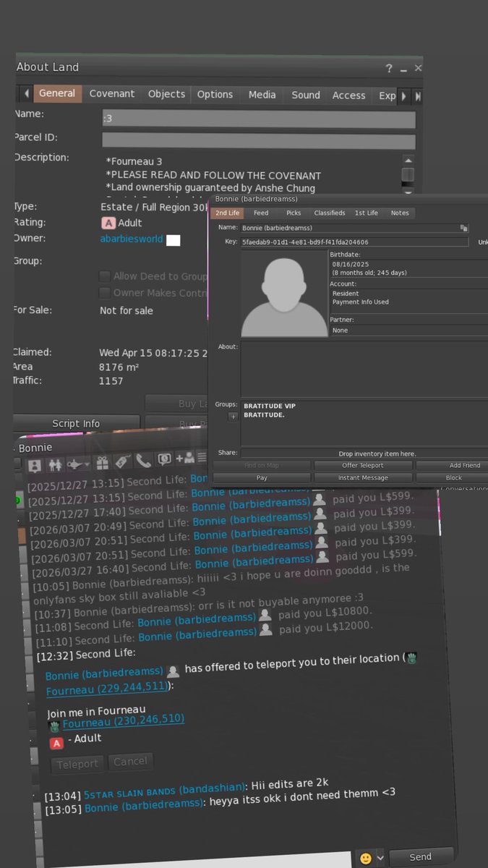
Task: Open the Access tab in About Land
Action: tap(349, 95)
